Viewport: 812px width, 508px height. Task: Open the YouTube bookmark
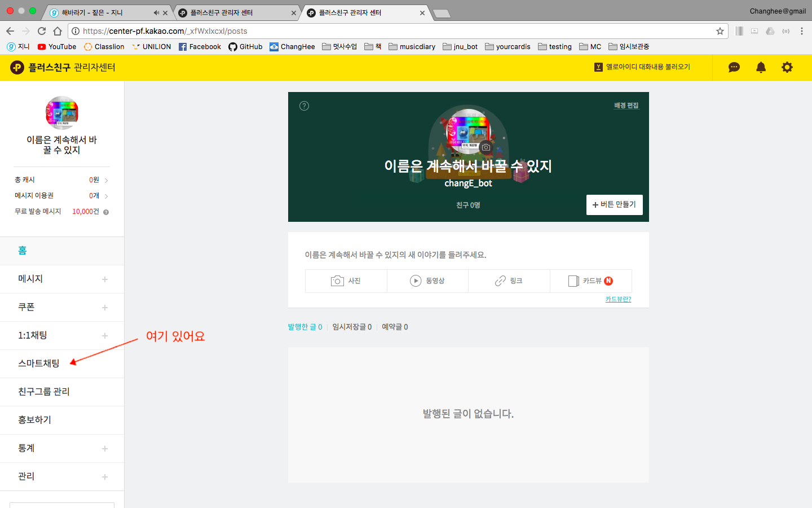click(57, 47)
